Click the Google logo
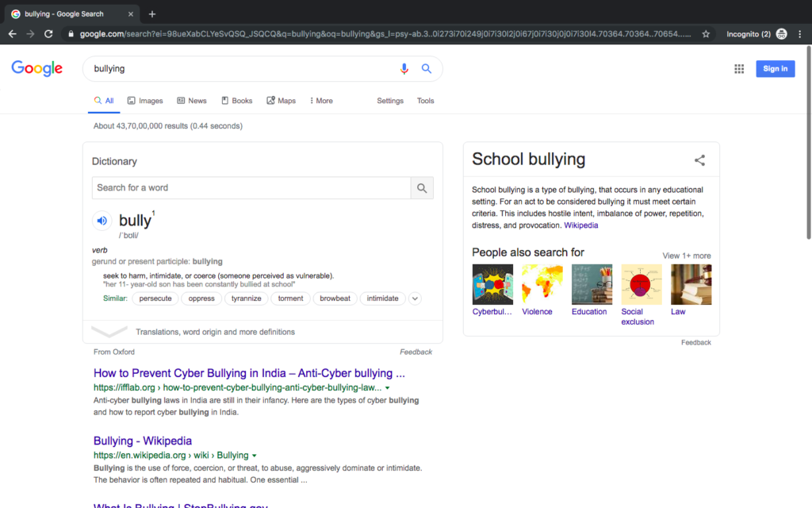812x508 pixels. pyautogui.click(x=36, y=68)
